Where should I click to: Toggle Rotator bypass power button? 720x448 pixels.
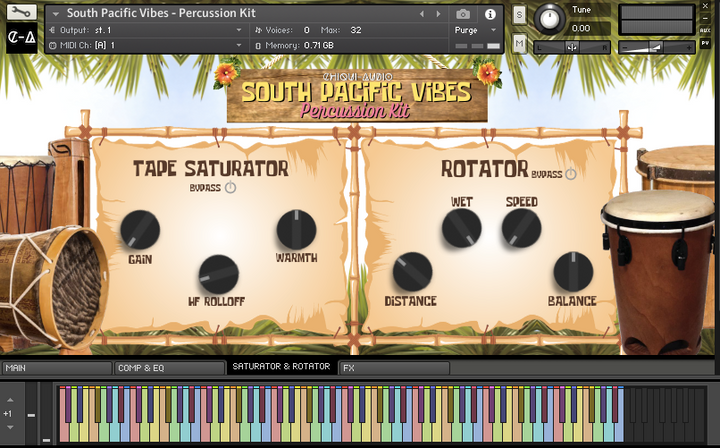[x=571, y=174]
